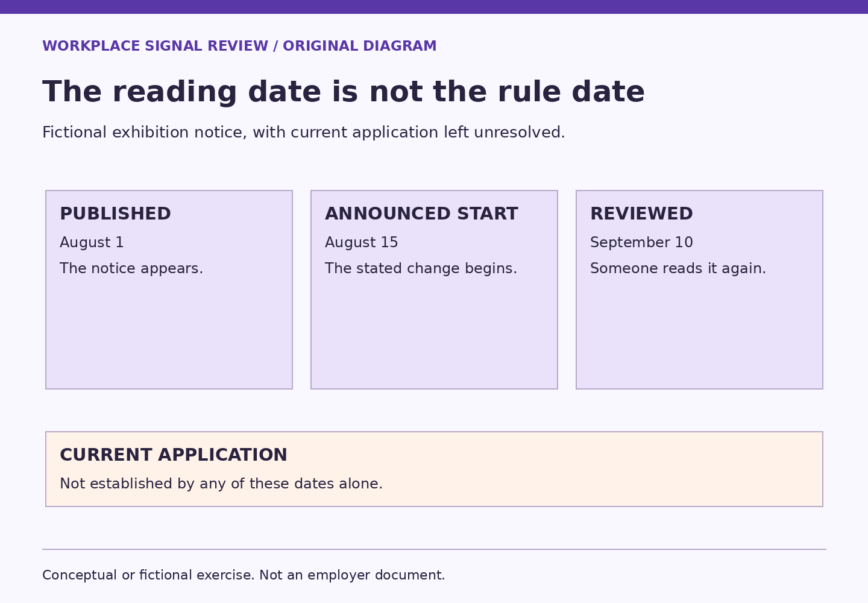868x603 pixels.
Task: Click the 'ANNOUNCED START' card heading
Action: click(x=421, y=214)
